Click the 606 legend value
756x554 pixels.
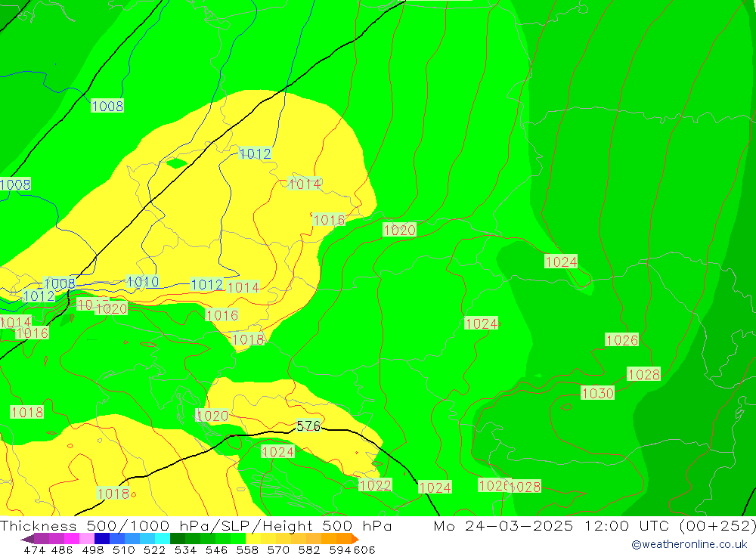pos(364,549)
